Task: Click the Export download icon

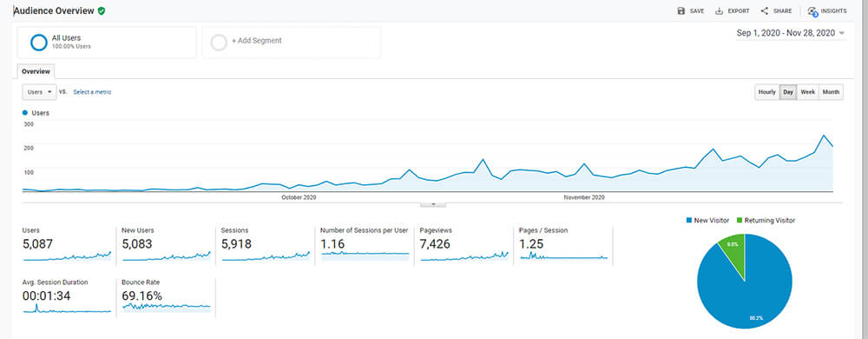Action: pyautogui.click(x=719, y=11)
